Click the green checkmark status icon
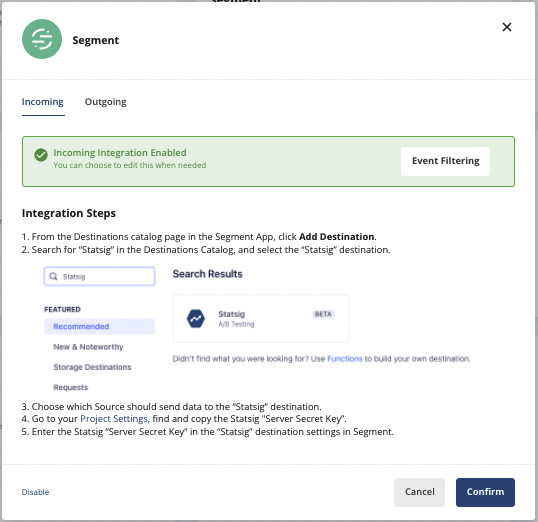Viewport: 538px width, 522px height. 41,155
